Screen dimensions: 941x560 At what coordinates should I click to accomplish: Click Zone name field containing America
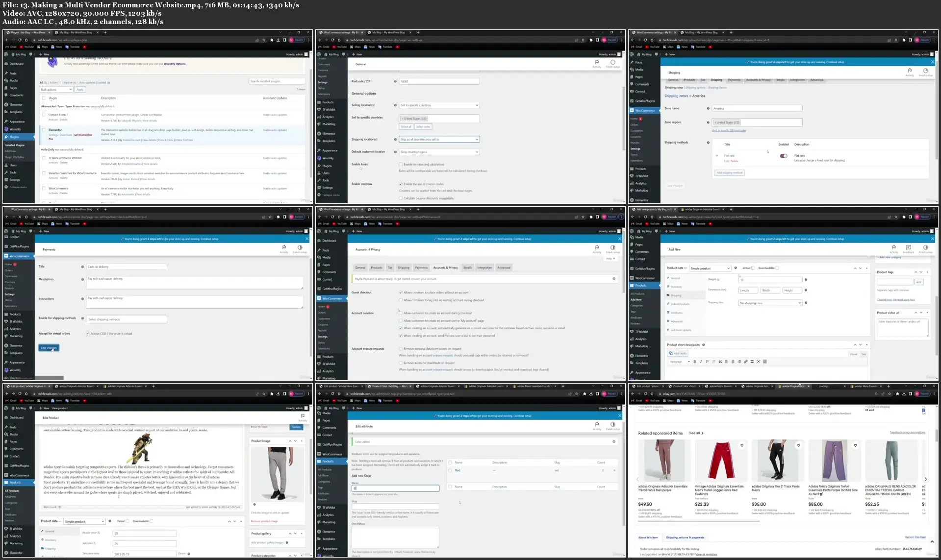pos(757,108)
